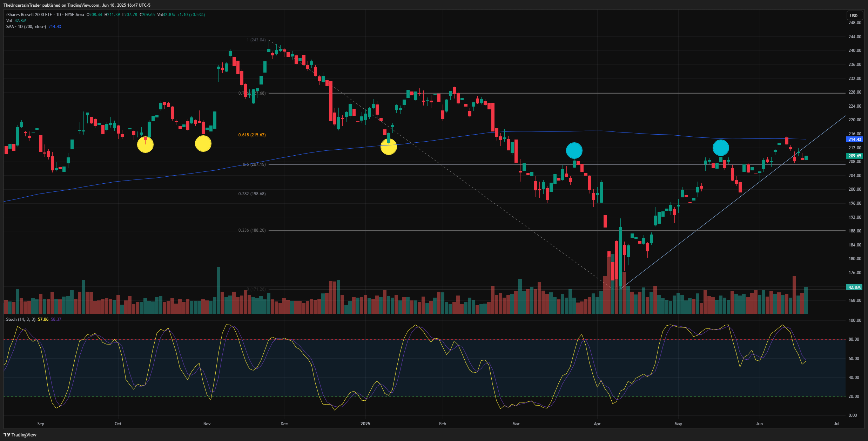Click the tallest volume bar in early November
Viewport: 868px width, 441px height.
[218, 290]
